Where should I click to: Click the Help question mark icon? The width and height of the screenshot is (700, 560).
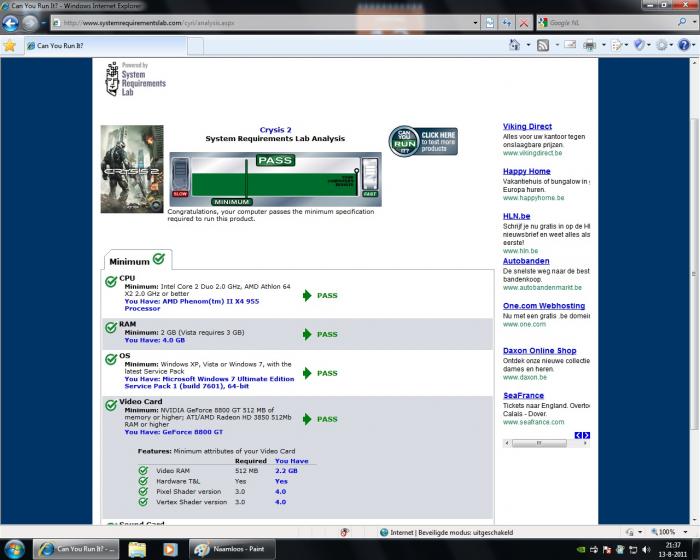point(685,45)
